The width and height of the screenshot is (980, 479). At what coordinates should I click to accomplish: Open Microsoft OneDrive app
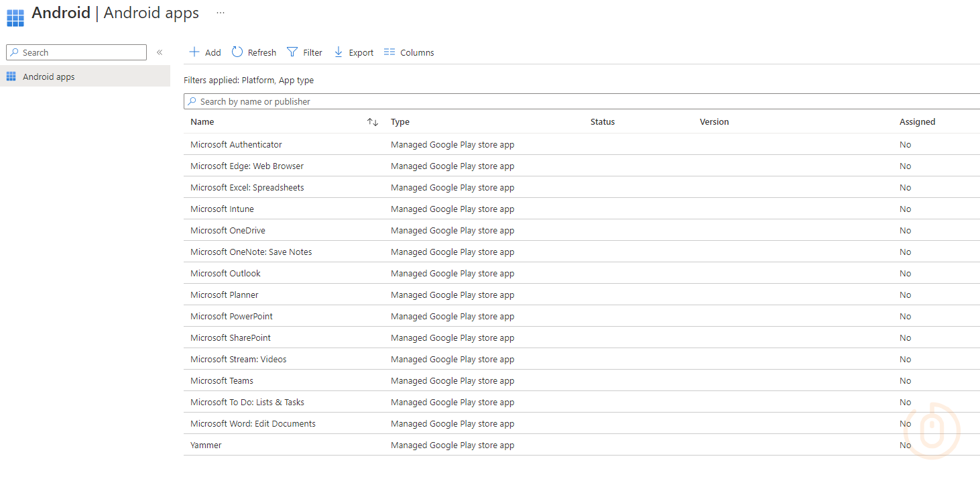[x=228, y=230]
